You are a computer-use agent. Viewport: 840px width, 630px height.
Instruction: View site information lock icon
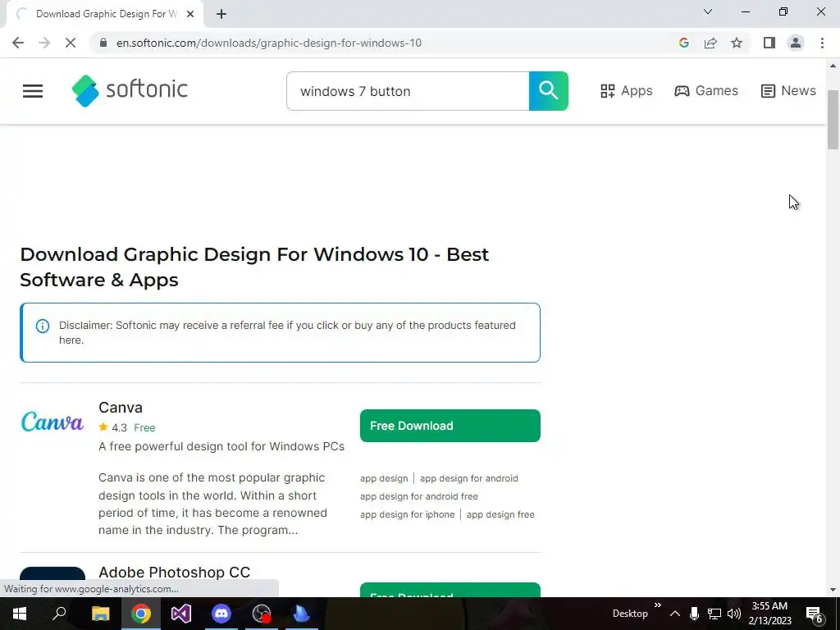tap(103, 43)
